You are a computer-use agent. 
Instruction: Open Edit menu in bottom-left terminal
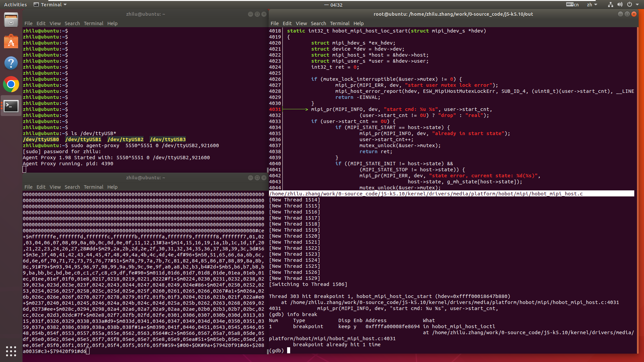41,187
